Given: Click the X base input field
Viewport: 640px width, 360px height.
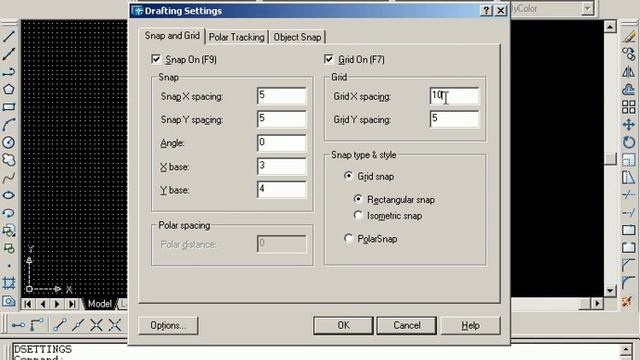Looking at the screenshot, I should (282, 166).
